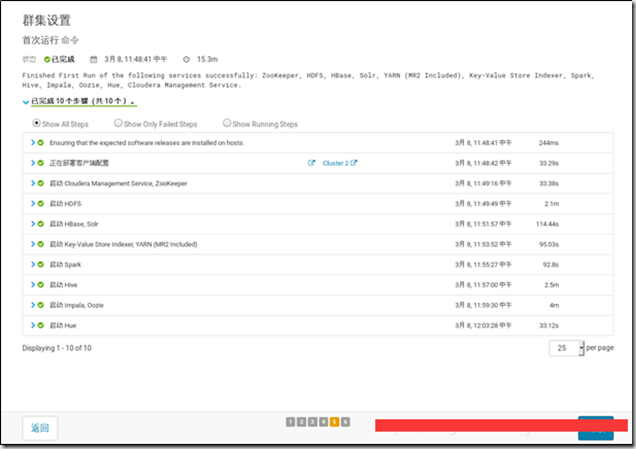The width and height of the screenshot is (636, 449).
Task: Expand the 启动 Hive step
Action: (x=33, y=285)
